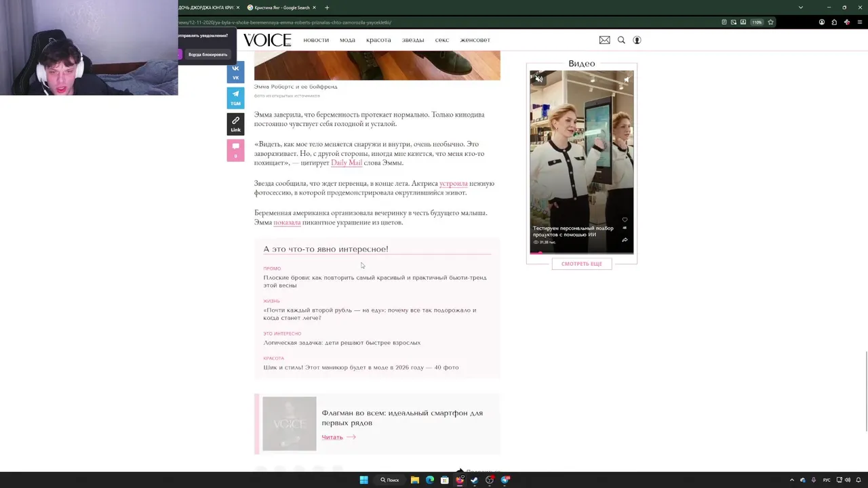Image resolution: width=868 pixels, height=488 pixels.
Task: Click the СМОТРЕТЬ ЕЩЕ button
Action: (x=582, y=264)
